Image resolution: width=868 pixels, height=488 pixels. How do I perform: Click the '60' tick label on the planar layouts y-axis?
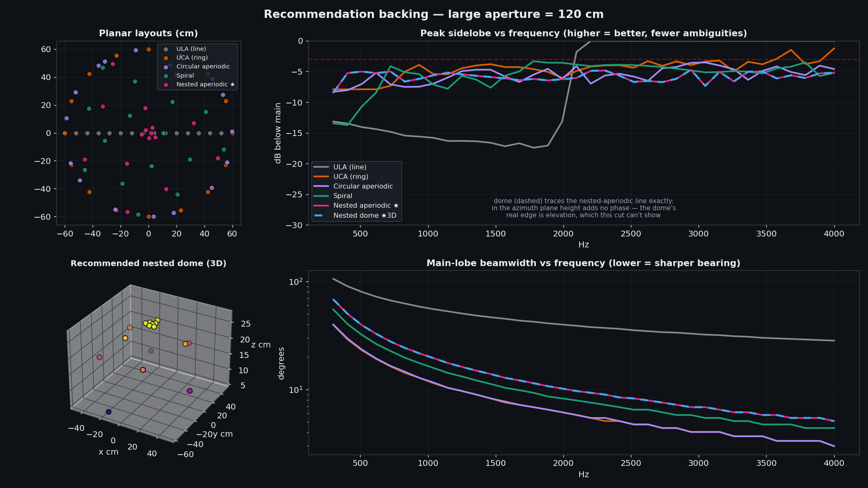(x=46, y=49)
